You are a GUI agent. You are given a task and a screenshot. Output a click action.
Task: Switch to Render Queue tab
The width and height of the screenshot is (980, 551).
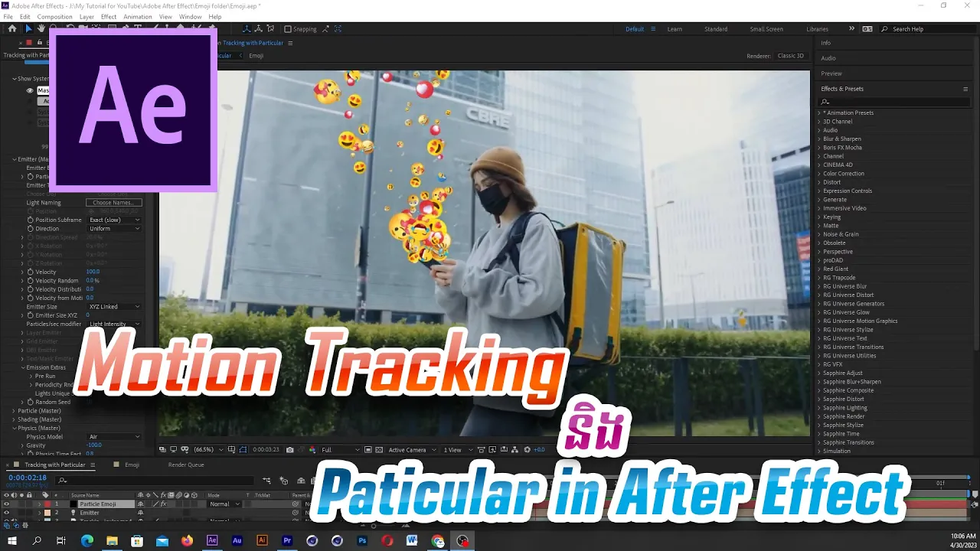(186, 465)
